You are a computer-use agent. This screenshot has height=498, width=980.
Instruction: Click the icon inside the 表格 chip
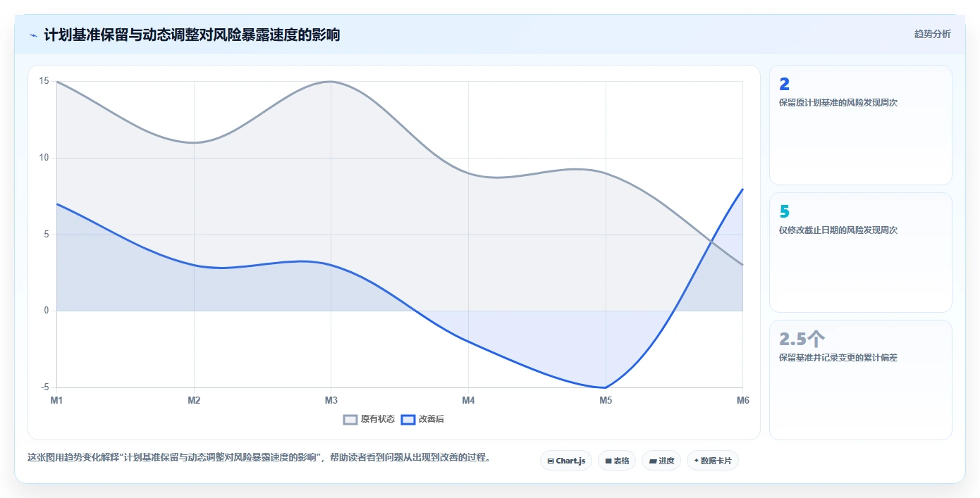coord(608,461)
